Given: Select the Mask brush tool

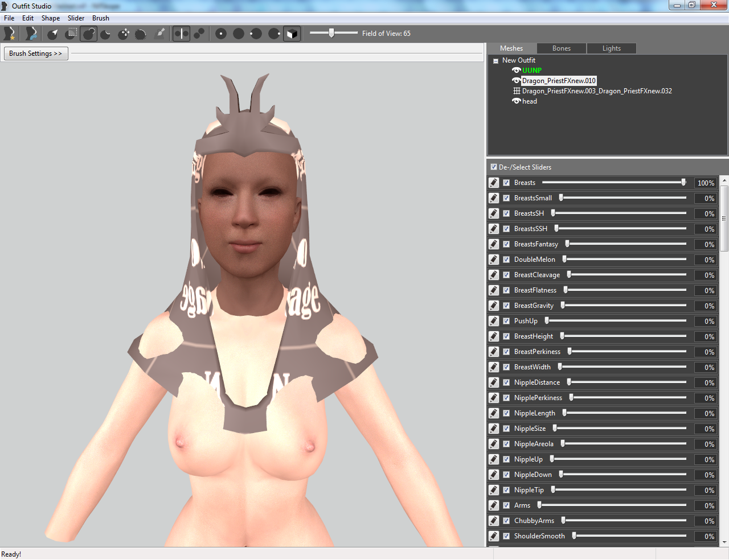Looking at the screenshot, I should pos(71,34).
